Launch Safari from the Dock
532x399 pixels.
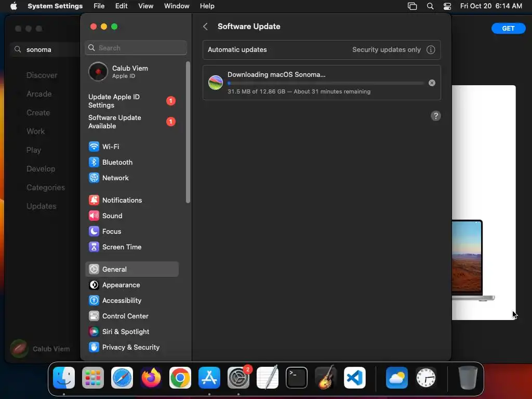coord(122,378)
